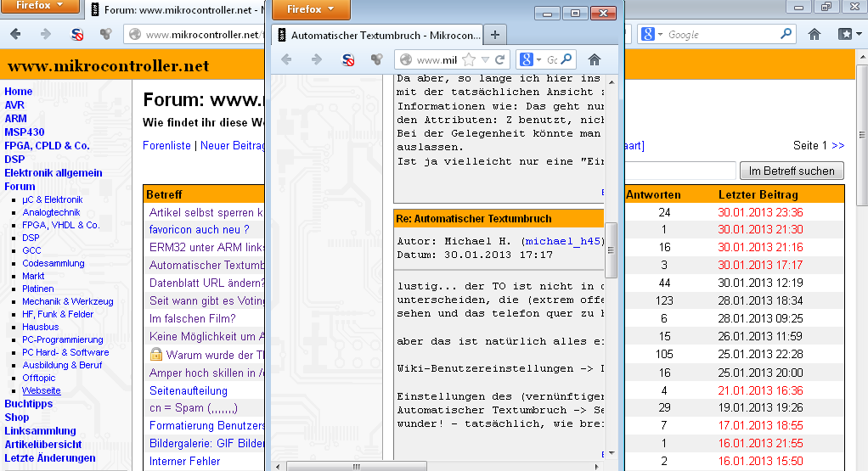Click the NoScript icon in the background window
The image size is (868, 471).
77,34
